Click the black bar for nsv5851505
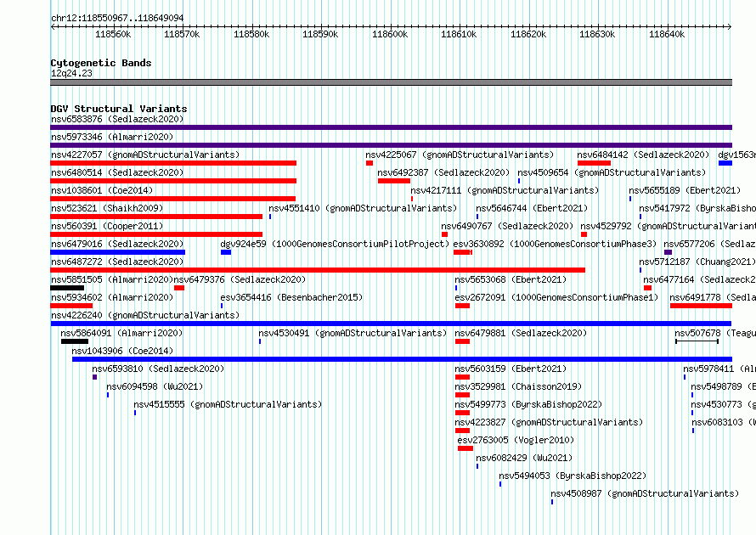The height and width of the screenshot is (535, 756). [67, 288]
